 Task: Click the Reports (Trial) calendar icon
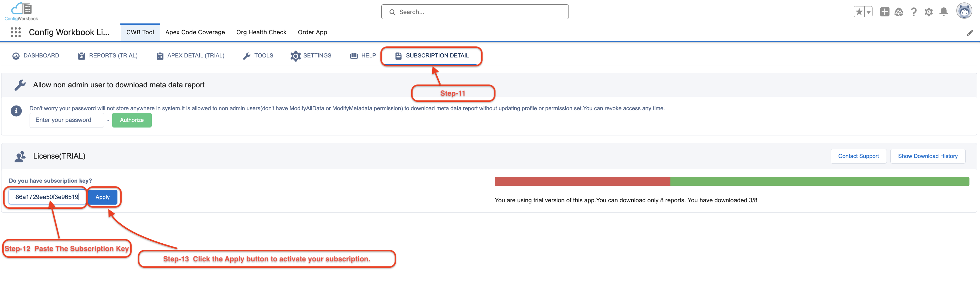[81, 56]
